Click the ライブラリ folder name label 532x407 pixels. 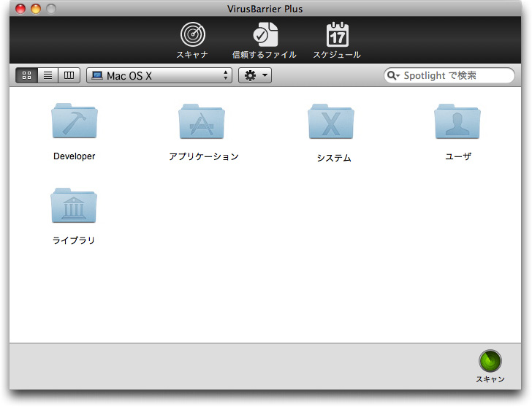[x=74, y=240]
